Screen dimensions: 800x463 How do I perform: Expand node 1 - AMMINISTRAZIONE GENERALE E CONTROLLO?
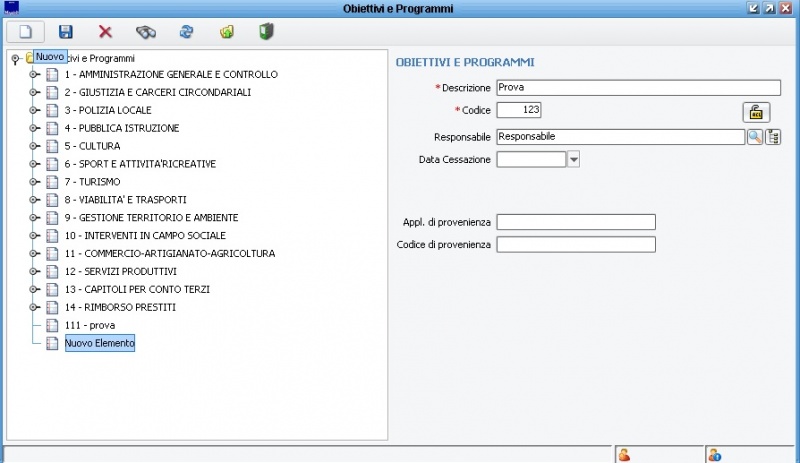[x=34, y=75]
